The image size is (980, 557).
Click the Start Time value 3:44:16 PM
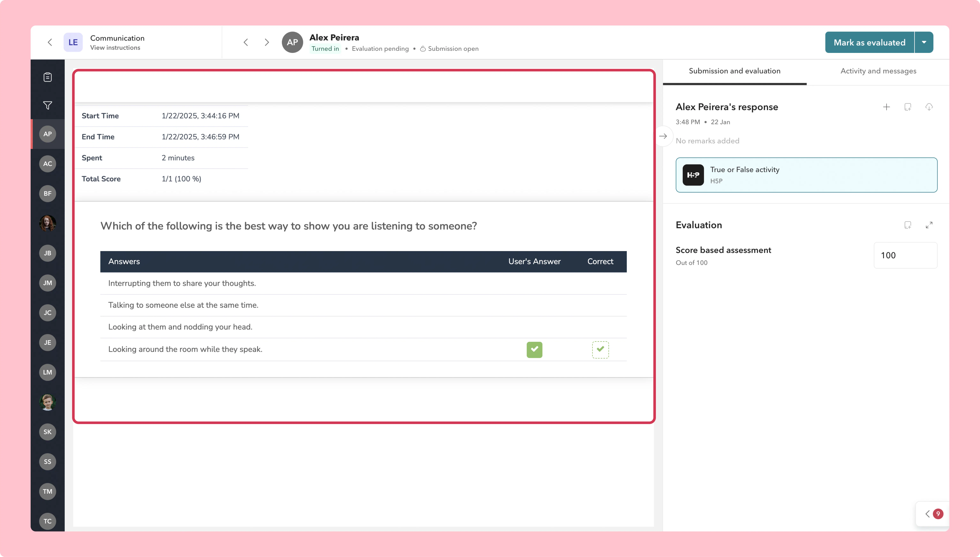pos(200,116)
